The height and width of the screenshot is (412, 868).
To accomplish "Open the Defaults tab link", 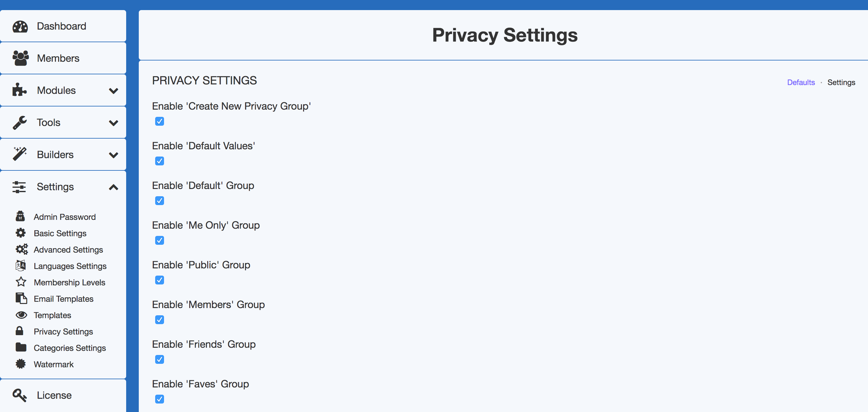I will click(x=801, y=83).
